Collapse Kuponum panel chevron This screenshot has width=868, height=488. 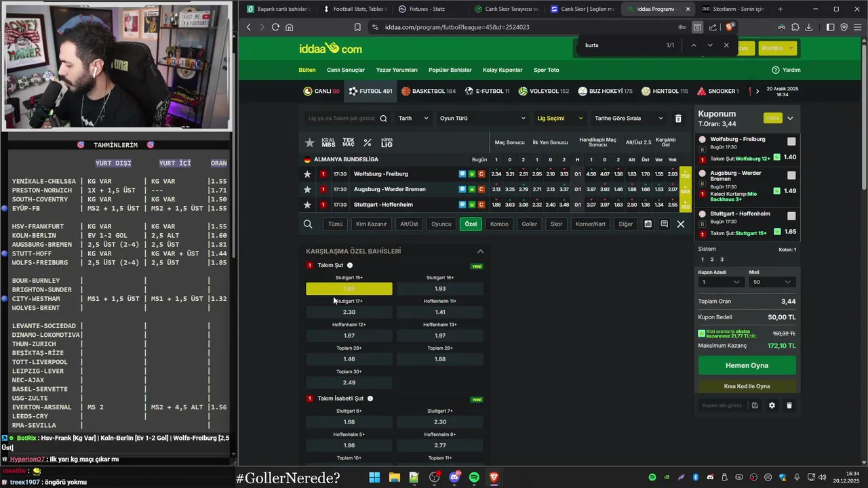790,118
